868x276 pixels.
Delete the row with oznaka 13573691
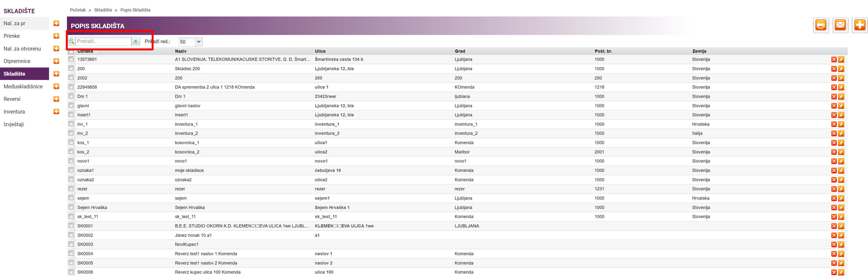click(834, 60)
